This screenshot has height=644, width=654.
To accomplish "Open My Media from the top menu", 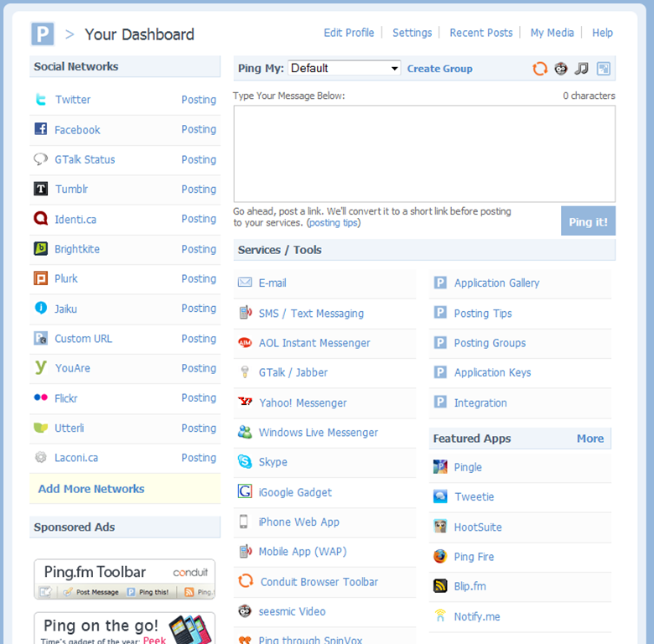I will click(x=552, y=33).
